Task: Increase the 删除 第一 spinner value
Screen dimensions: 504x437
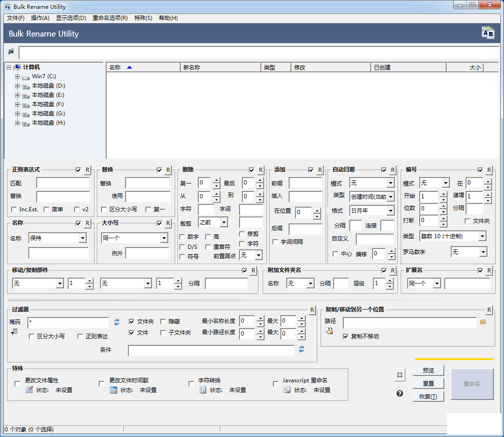Action: (x=217, y=180)
